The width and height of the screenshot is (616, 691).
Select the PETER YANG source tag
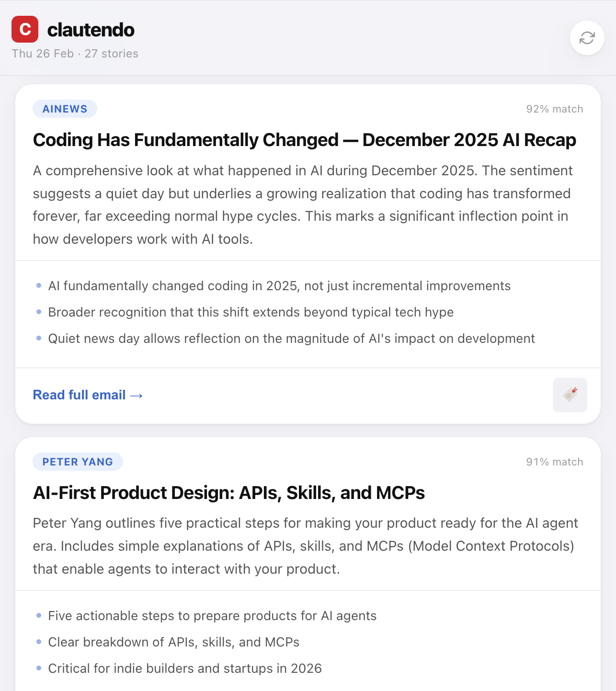coord(77,462)
